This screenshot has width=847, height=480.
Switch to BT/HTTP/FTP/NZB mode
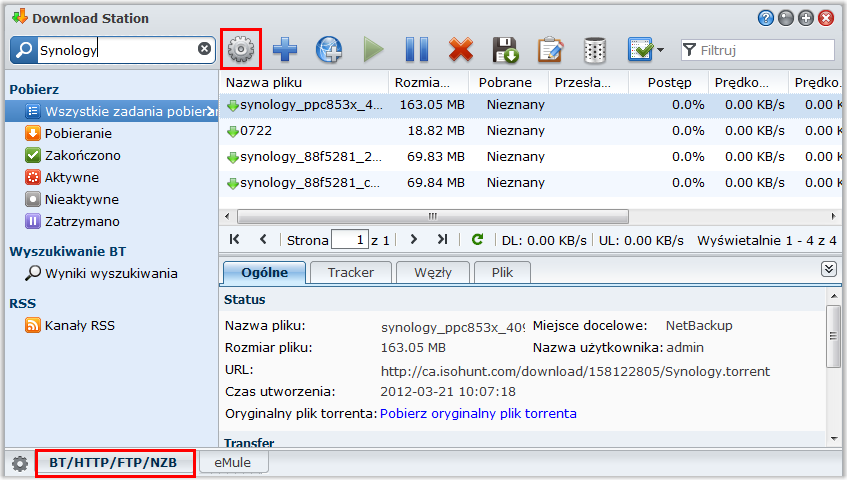113,463
